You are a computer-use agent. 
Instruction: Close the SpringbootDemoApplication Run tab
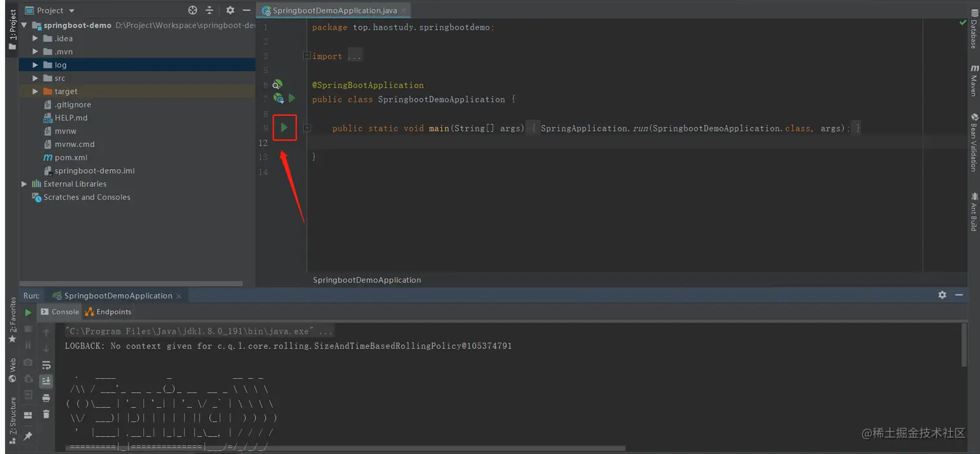(x=179, y=295)
